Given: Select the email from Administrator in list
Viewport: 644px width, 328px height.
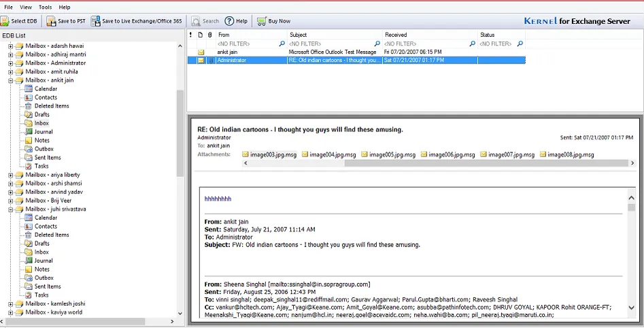Looking at the screenshot, I should pyautogui.click(x=356, y=61).
